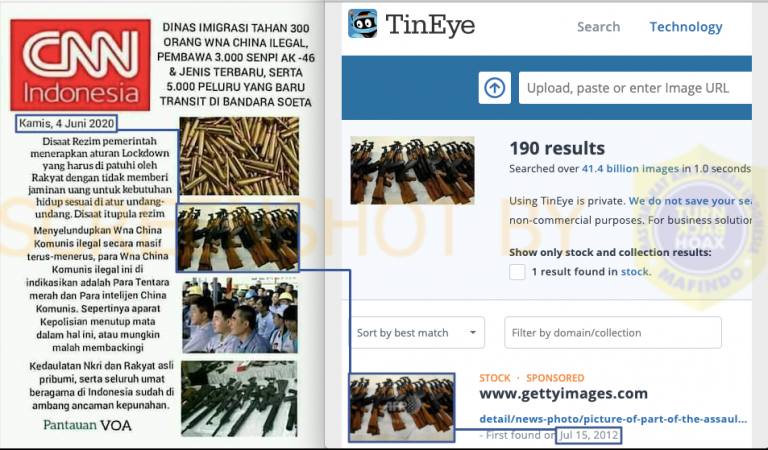
Task: Click the Filter by domain/collection field
Action: coord(613,332)
